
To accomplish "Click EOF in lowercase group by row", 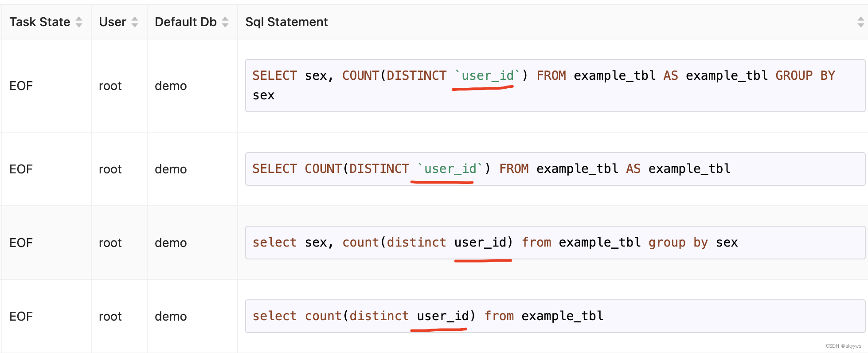I will click(x=21, y=243).
